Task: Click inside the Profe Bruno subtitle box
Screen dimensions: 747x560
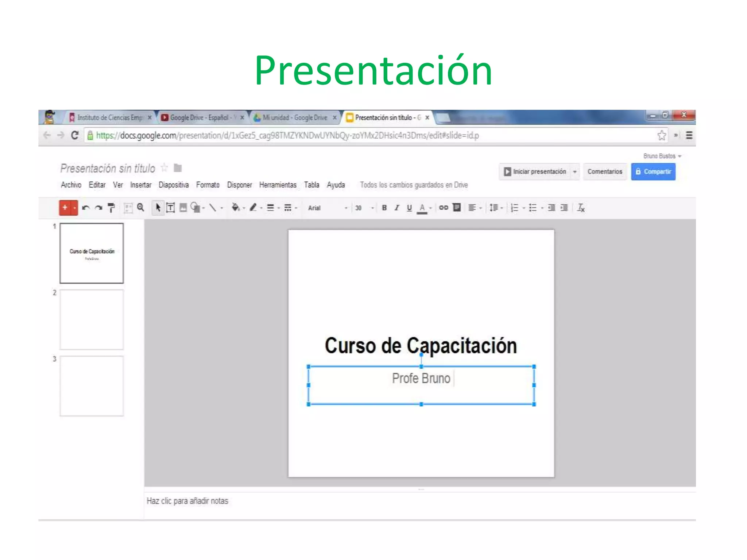Action: click(x=421, y=385)
